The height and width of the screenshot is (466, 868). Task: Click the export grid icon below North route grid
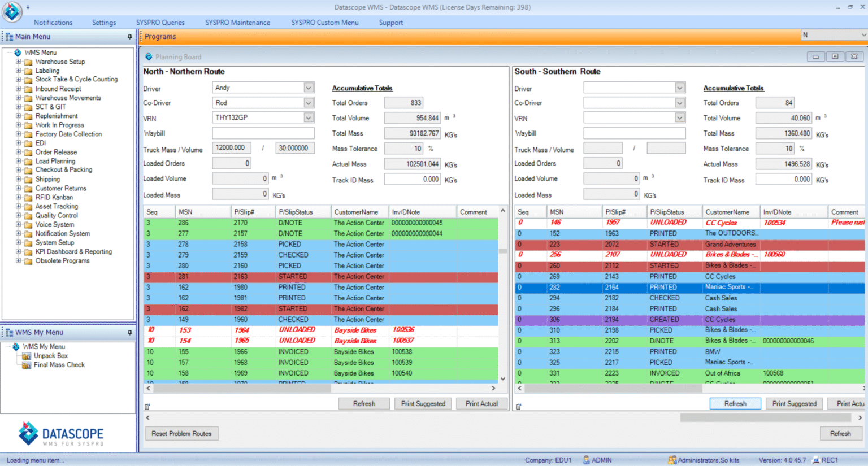coord(147,405)
